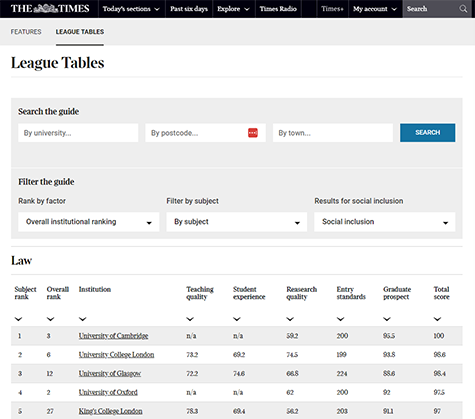The width and height of the screenshot is (475, 419).
Task: Sort by Teaching quality chevron
Action: click(x=190, y=319)
